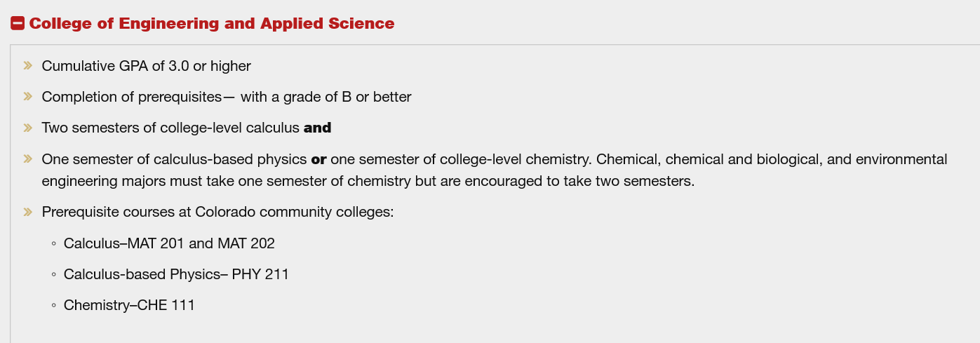Click the 'Cumulative GPA of 3.0 or higher' text
Viewport: 980px width, 343px height.
click(x=146, y=66)
